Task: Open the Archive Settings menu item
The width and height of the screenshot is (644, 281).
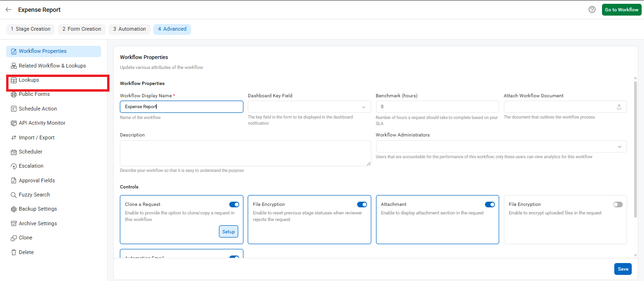Action: [54, 223]
